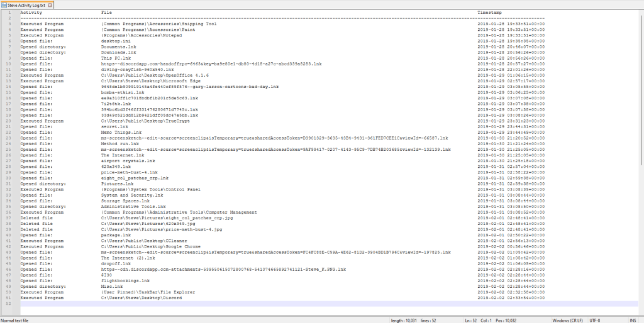Click line number 1 in the margin
644x323 pixels.
point(10,13)
